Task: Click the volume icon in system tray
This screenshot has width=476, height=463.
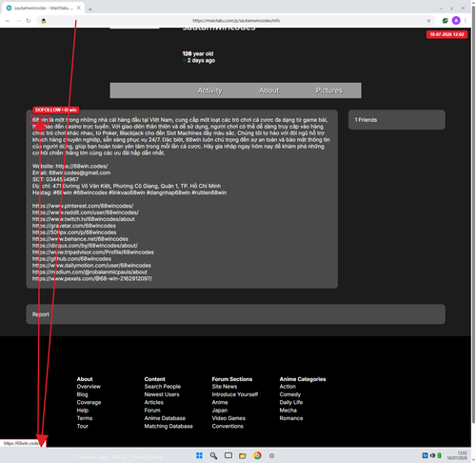Action: click(x=432, y=455)
